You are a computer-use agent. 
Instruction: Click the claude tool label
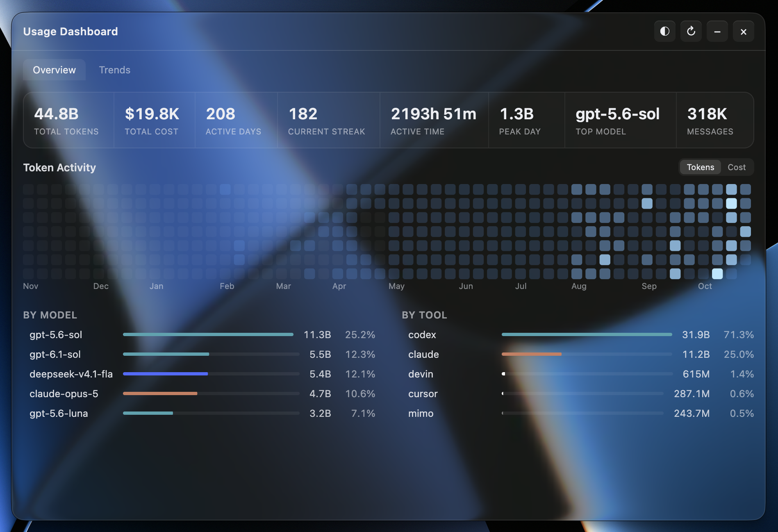[423, 355]
